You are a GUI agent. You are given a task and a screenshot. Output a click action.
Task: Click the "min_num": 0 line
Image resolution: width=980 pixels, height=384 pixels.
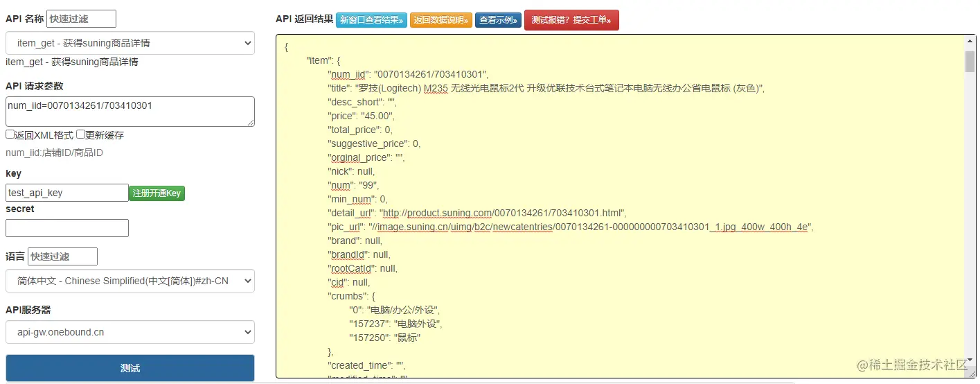[357, 199]
